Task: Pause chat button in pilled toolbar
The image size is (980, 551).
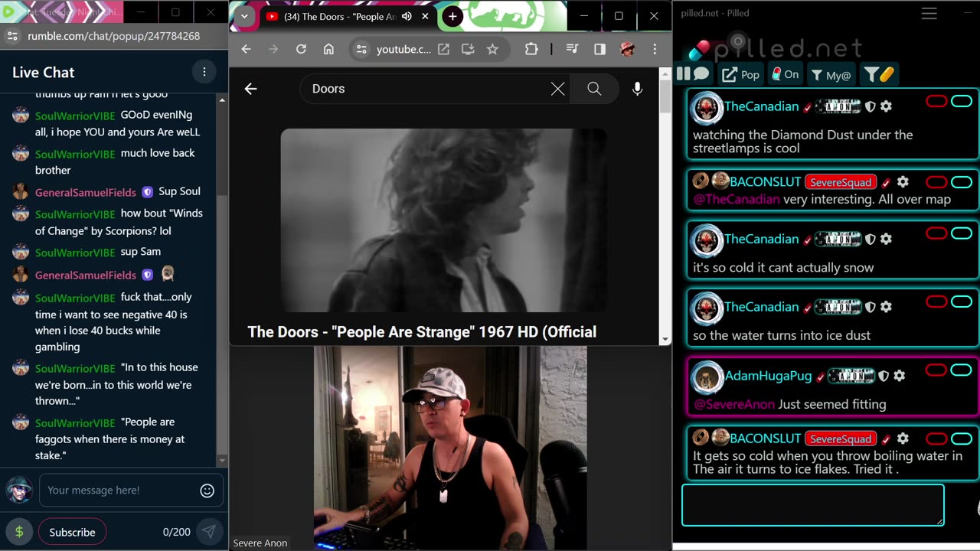Action: (x=684, y=74)
